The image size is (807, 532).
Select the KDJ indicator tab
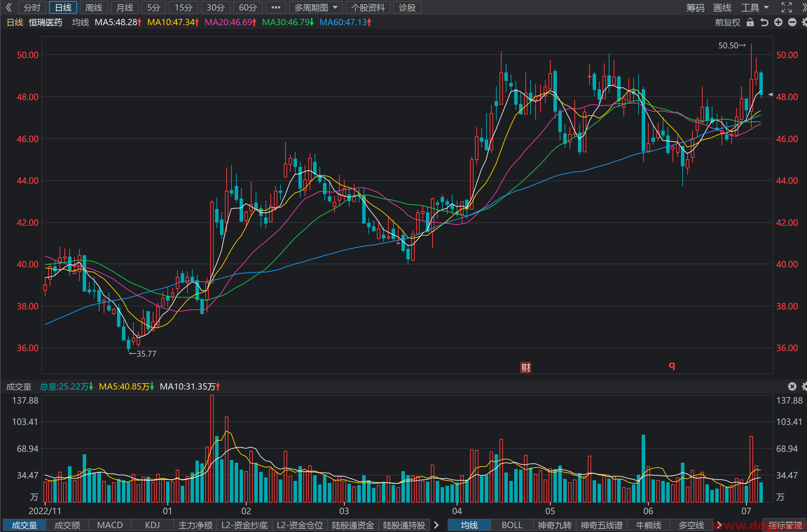click(152, 525)
